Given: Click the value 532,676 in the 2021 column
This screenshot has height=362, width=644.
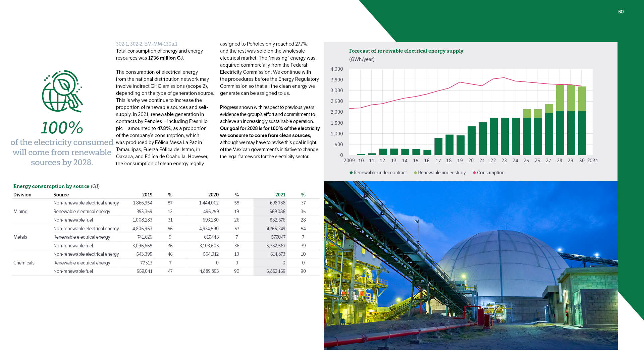Looking at the screenshot, I should 277,220.
